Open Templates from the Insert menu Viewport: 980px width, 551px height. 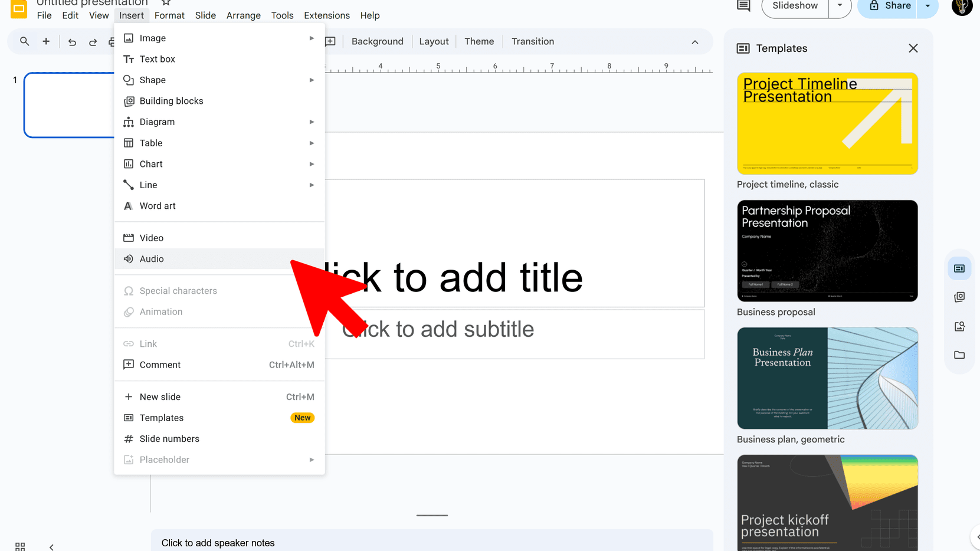tap(219, 418)
